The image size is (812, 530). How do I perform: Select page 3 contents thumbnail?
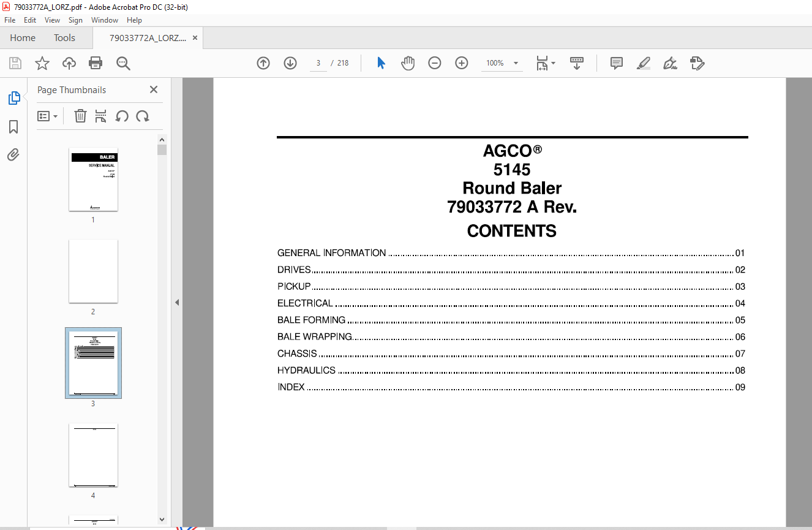click(x=93, y=363)
